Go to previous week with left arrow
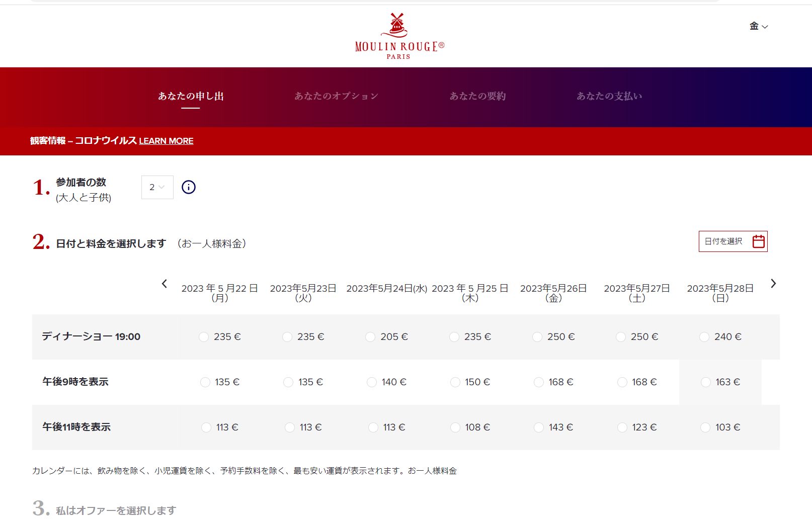The height and width of the screenshot is (519, 812). click(x=165, y=284)
